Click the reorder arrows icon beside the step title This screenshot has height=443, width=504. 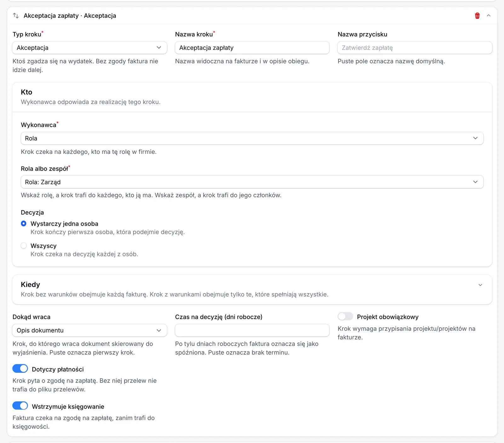point(16,16)
